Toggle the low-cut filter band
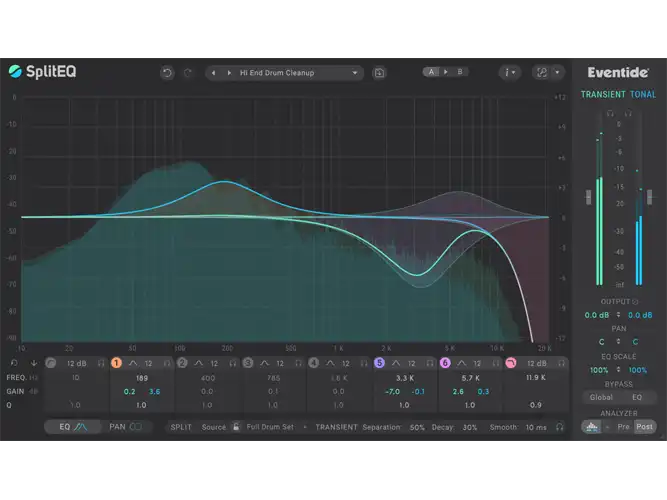 tap(51, 363)
